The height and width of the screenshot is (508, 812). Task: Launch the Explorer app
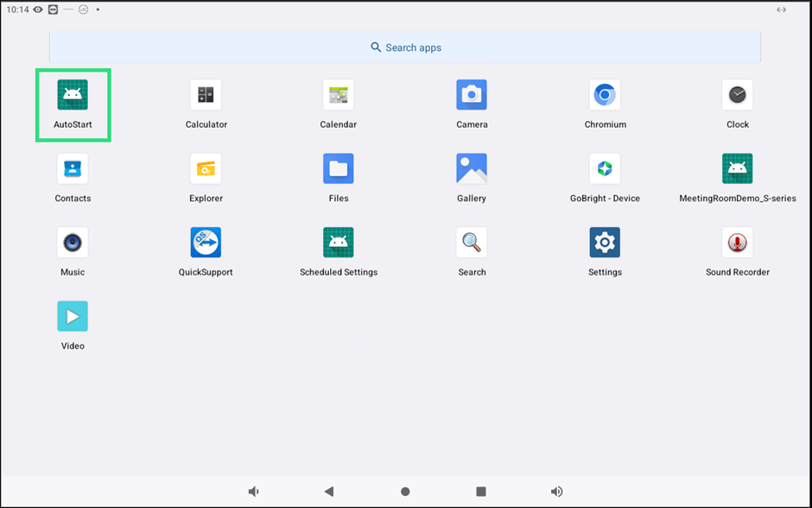pos(206,168)
